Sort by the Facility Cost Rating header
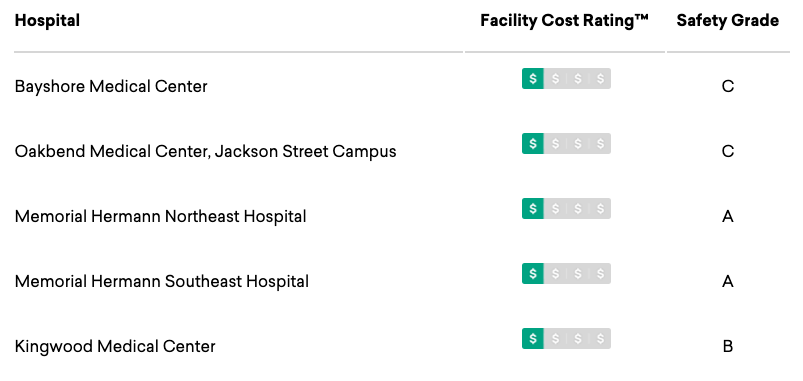The width and height of the screenshot is (803, 381). point(564,20)
